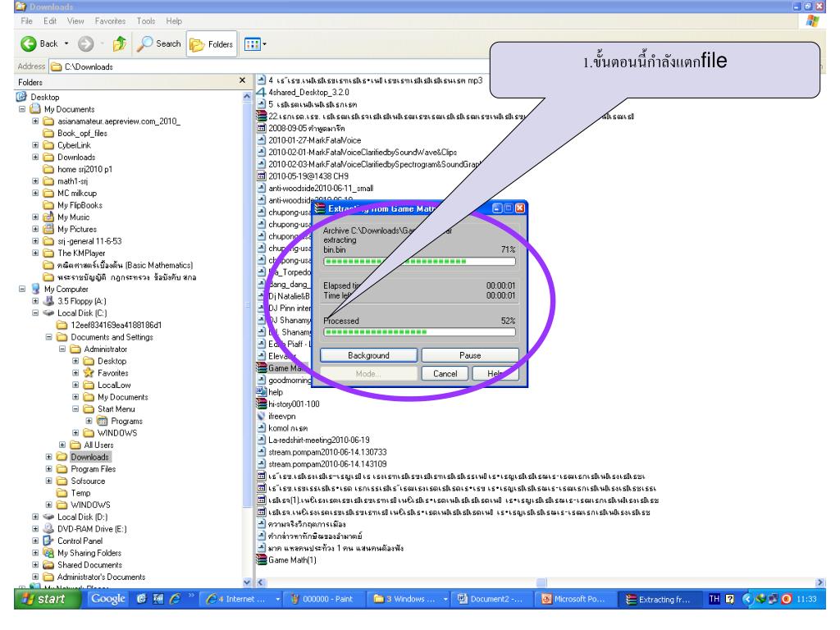Select the 4shared_Desktop_3.2.0 file icon
The height and width of the screenshot is (630, 840).
pyautogui.click(x=262, y=92)
